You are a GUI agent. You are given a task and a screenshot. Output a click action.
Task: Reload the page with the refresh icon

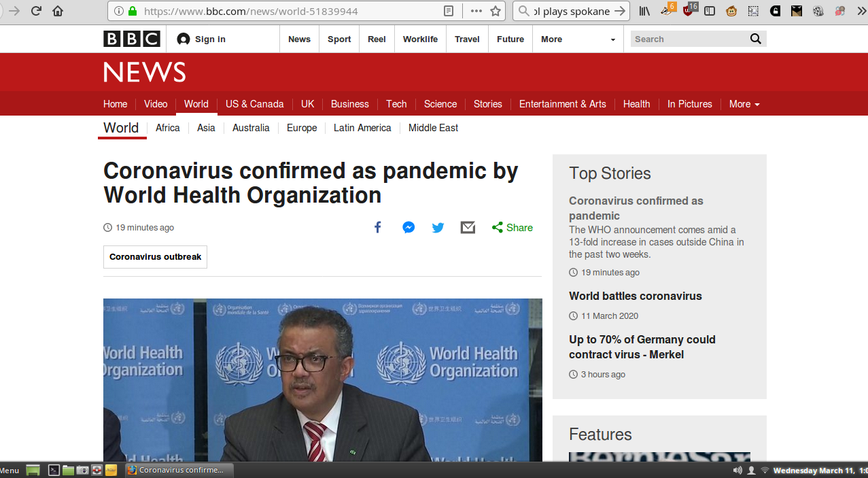click(x=36, y=11)
